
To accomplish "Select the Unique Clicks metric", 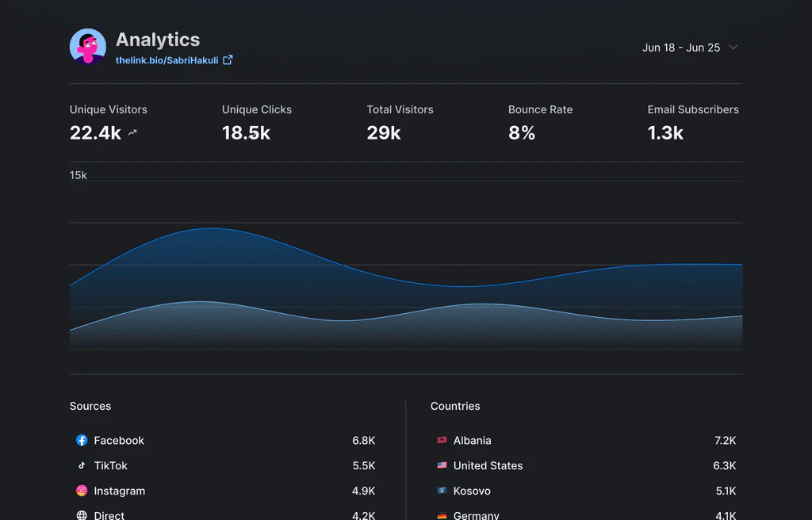I will [256, 109].
